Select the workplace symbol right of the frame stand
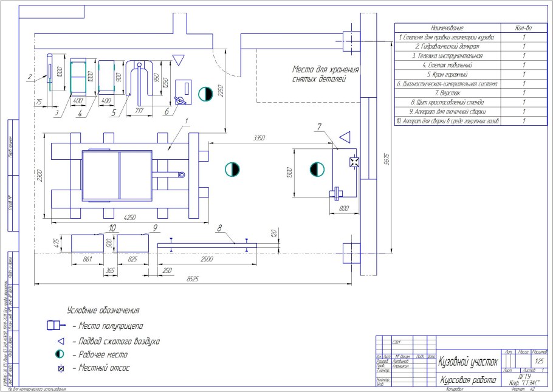This screenshot has width=553, height=392. [x=230, y=169]
